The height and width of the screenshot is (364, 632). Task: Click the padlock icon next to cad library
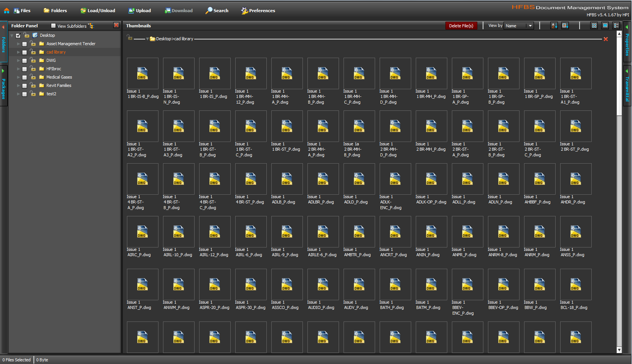[33, 52]
